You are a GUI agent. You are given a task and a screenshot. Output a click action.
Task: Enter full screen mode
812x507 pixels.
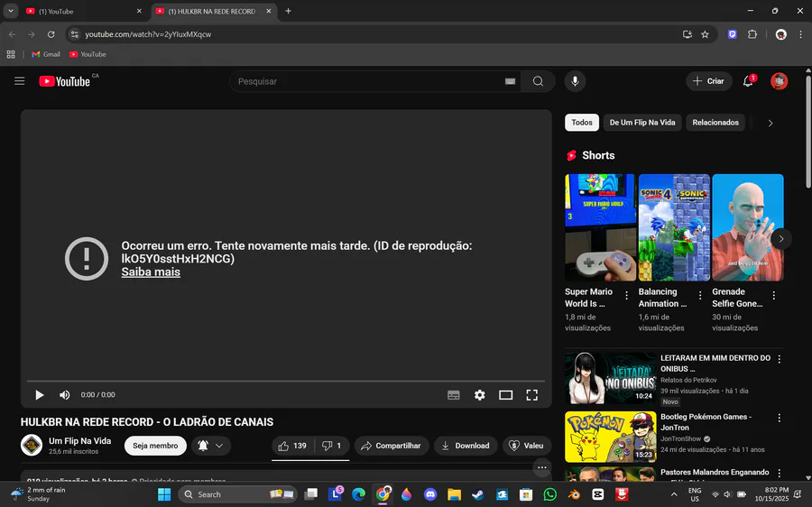tap(531, 395)
